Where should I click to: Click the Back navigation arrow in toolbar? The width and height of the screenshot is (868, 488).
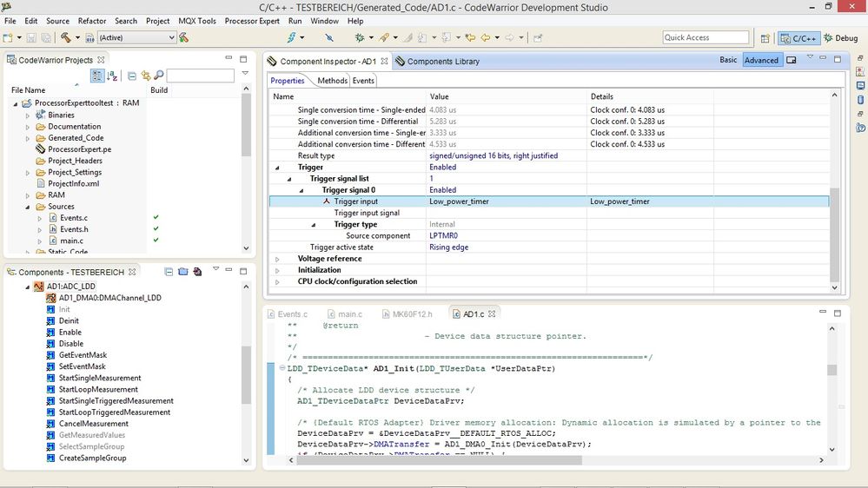485,38
